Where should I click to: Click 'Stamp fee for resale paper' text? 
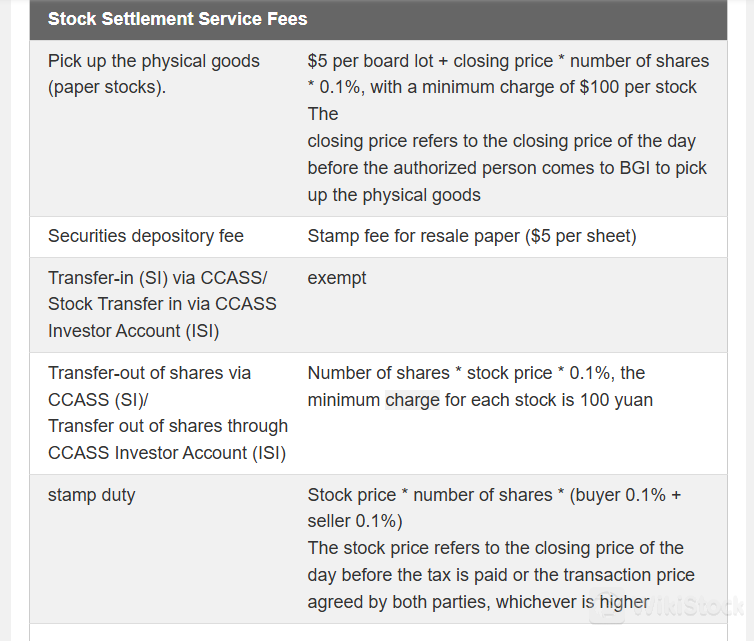pos(418,236)
